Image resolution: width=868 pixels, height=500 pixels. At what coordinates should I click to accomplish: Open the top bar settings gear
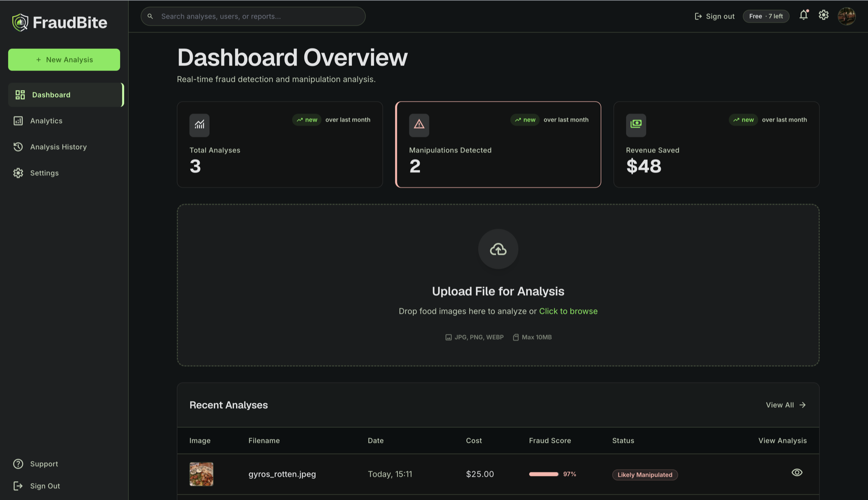[x=824, y=15]
